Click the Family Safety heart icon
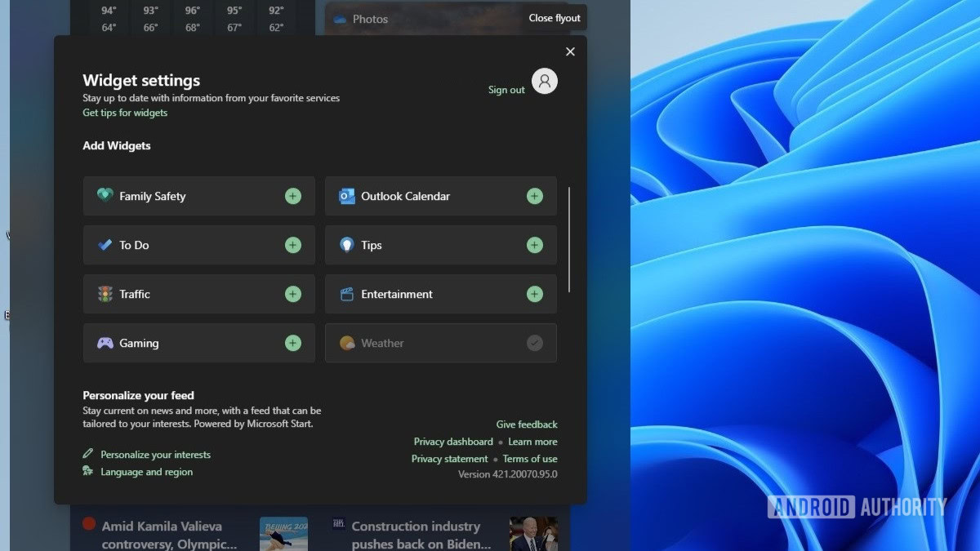The height and width of the screenshot is (551, 980). (x=105, y=196)
